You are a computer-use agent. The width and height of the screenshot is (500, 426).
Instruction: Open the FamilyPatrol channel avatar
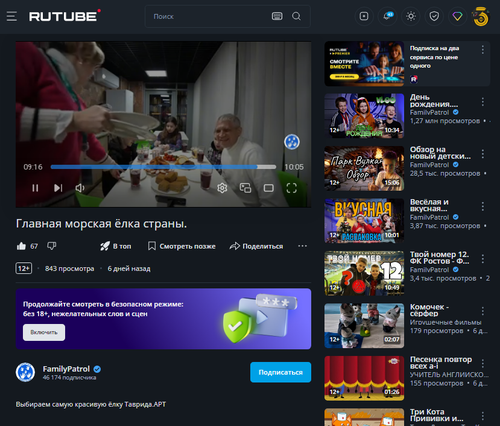[25, 372]
